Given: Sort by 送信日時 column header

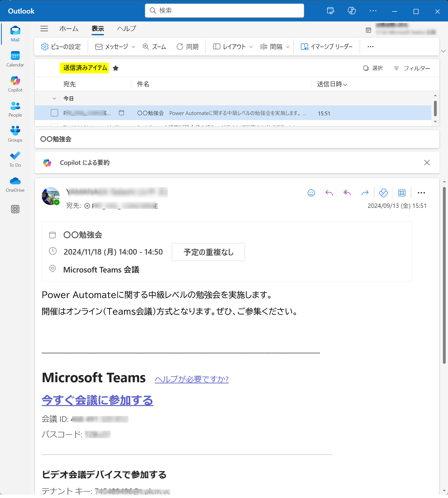Looking at the screenshot, I should coord(332,84).
